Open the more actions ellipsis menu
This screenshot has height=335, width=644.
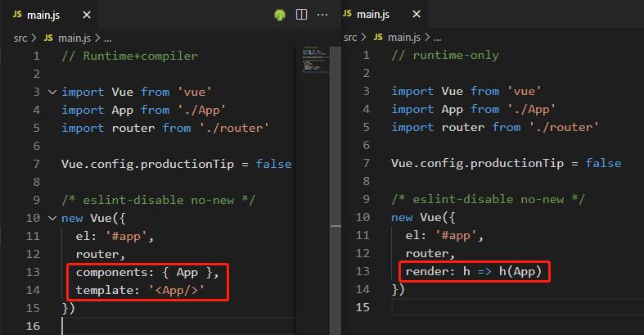click(x=322, y=16)
